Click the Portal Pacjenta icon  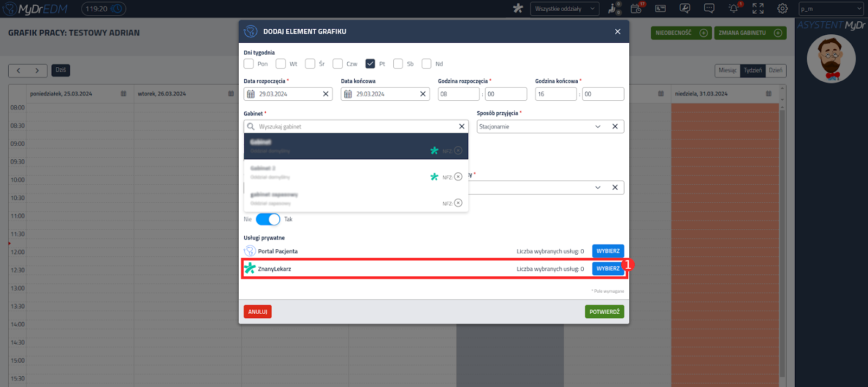pos(250,251)
